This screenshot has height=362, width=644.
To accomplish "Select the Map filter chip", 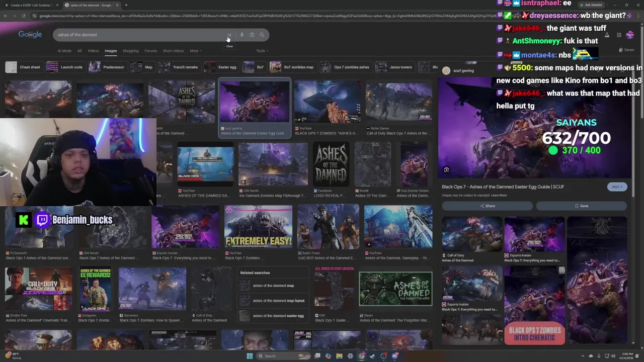I will (x=142, y=67).
